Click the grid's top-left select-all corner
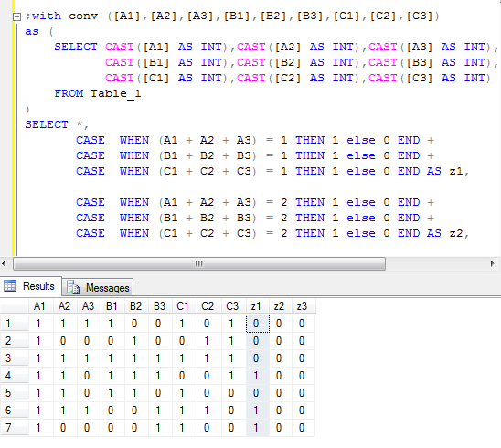 tap(14, 306)
